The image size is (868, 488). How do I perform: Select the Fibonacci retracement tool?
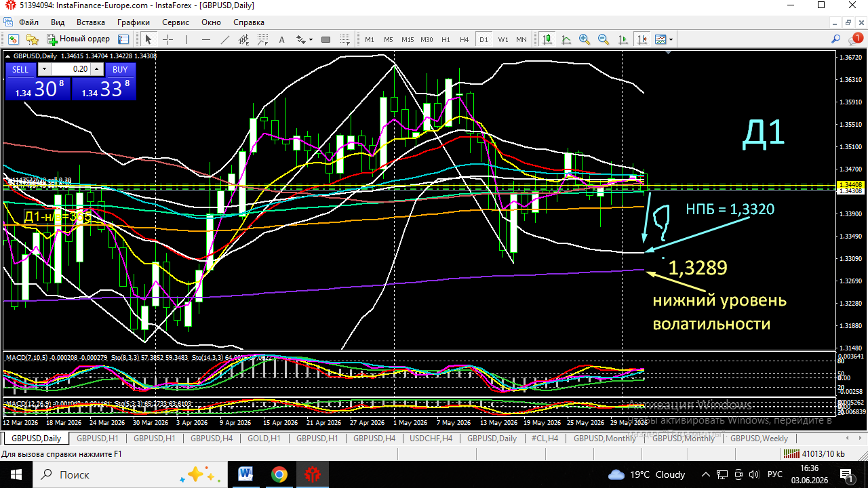[263, 39]
